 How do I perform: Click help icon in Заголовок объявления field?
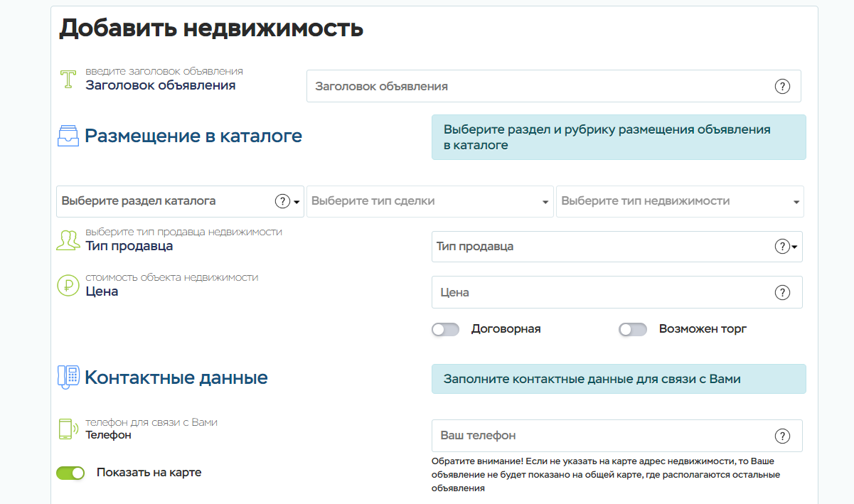(782, 87)
